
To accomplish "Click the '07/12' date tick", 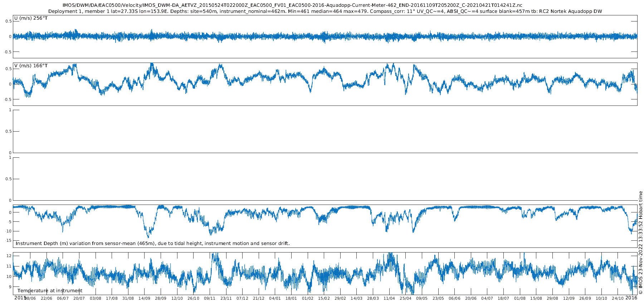I will point(242,299).
